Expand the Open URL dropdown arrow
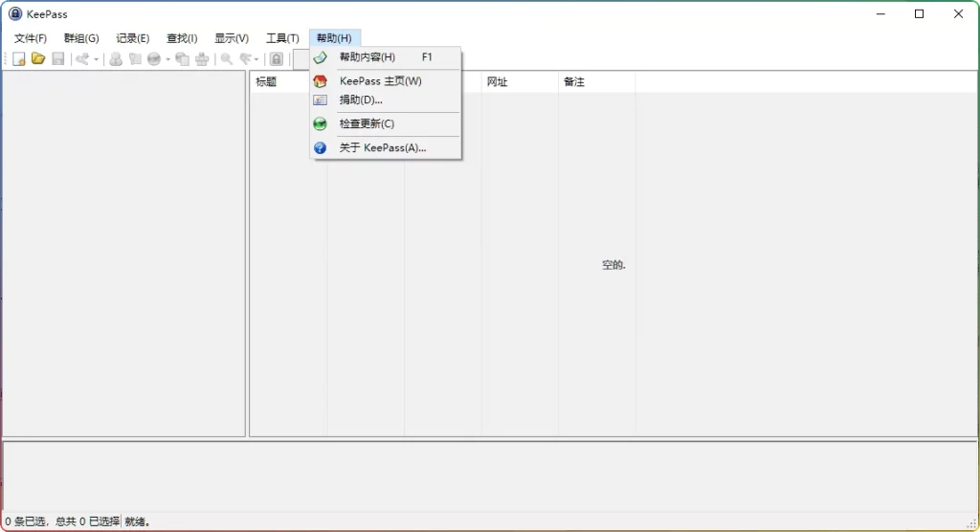Screen dimensions: 980x532 click(167, 59)
